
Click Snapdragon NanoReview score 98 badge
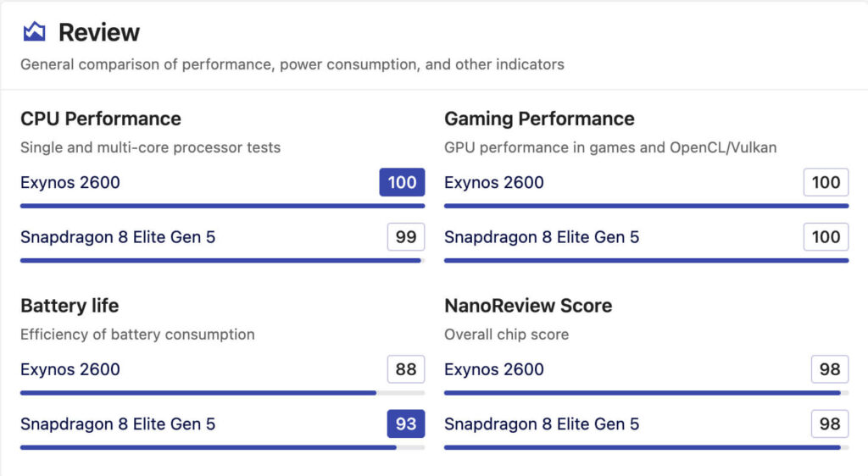tap(830, 423)
